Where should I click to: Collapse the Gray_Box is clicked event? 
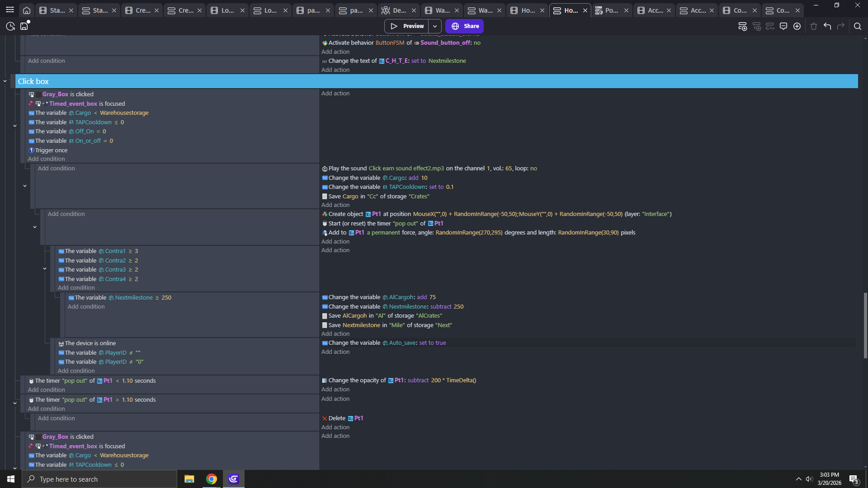[15, 126]
